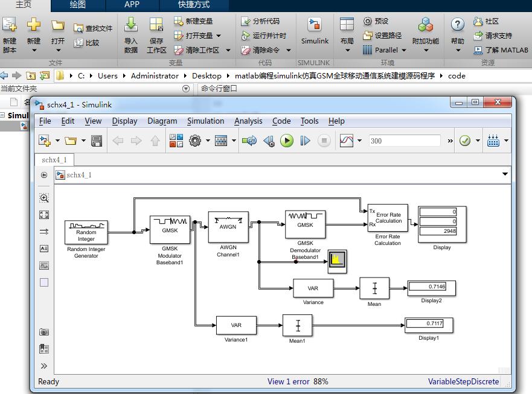Expand the palette double-chevron at bottom
This screenshot has height=394, width=532.
coord(44,366)
